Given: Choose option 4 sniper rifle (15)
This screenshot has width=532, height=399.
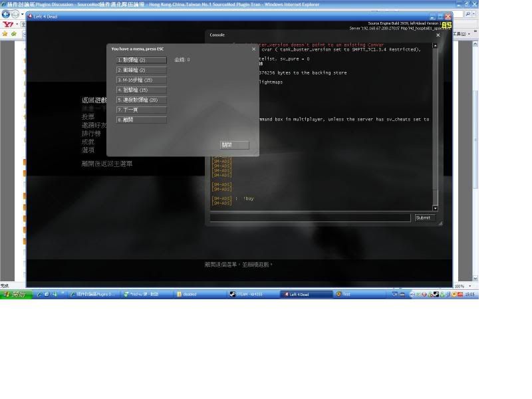Looking at the screenshot, I should click(141, 90).
